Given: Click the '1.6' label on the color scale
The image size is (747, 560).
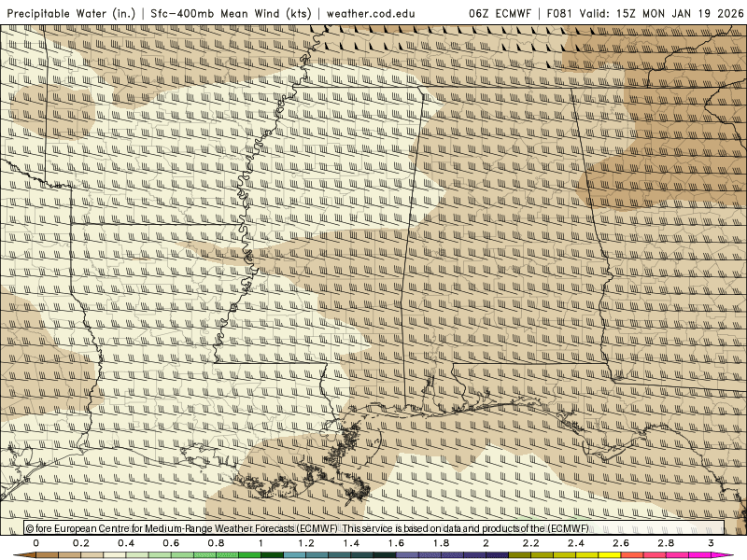Looking at the screenshot, I should click(396, 543).
